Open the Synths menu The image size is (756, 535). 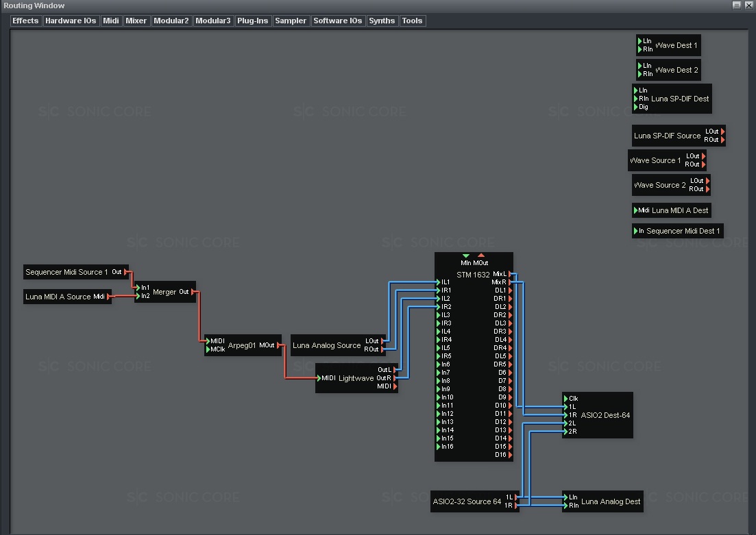[382, 21]
